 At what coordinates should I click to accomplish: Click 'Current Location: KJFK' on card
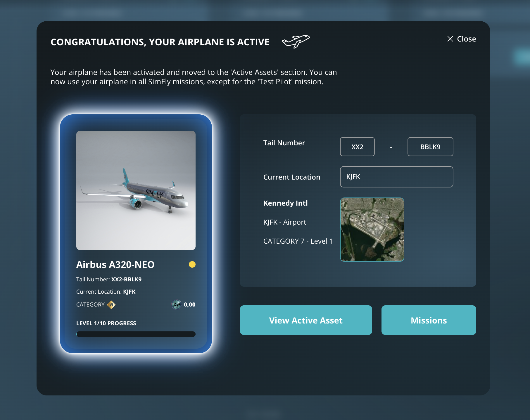[106, 292]
